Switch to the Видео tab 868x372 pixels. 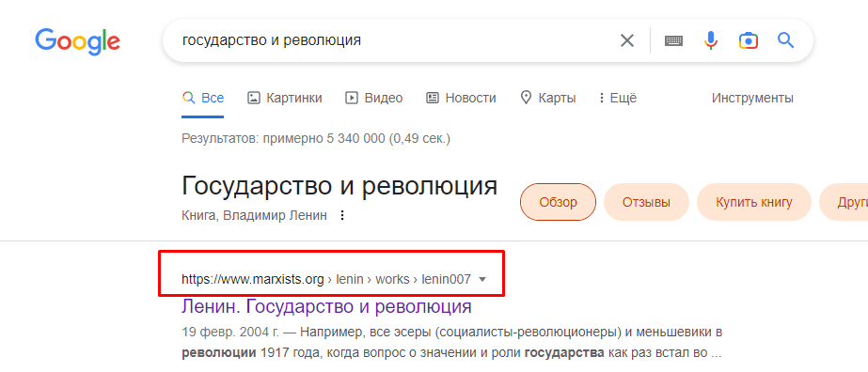(373, 99)
